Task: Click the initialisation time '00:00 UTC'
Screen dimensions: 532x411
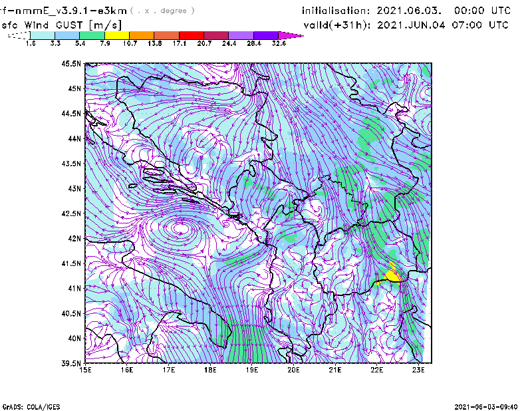Action: (x=482, y=11)
